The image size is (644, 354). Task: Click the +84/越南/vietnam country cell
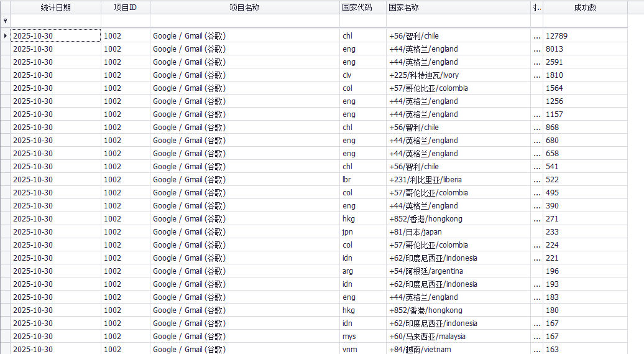coord(458,349)
